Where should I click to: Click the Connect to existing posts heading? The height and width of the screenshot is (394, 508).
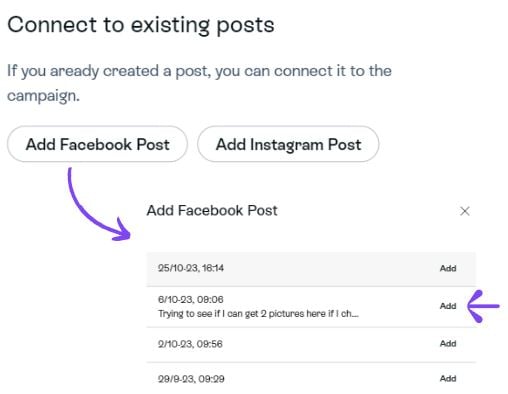click(141, 25)
